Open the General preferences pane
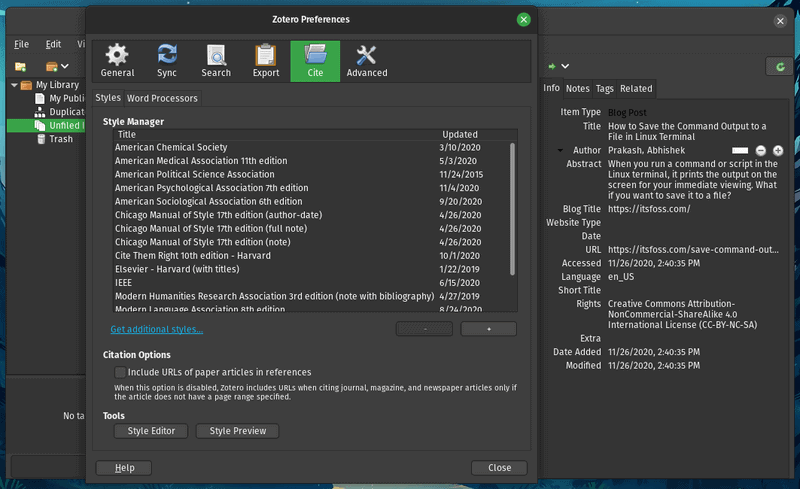Viewport: 800px width, 489px height. point(117,61)
